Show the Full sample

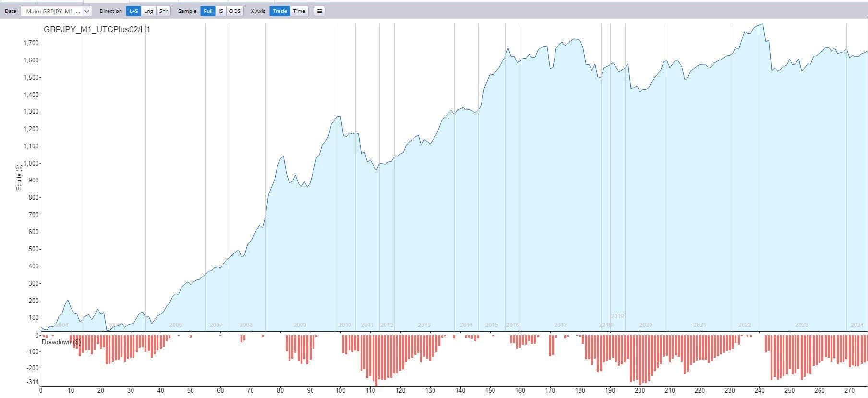(208, 11)
